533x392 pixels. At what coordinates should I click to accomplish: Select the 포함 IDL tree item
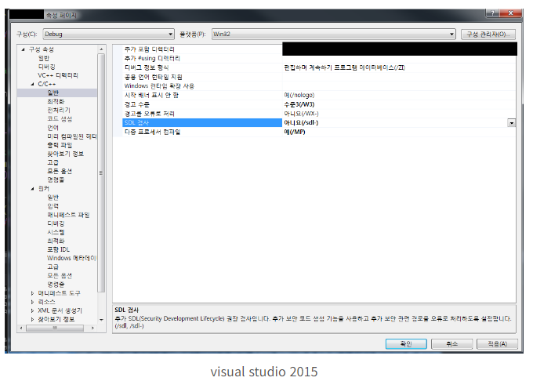(59, 249)
